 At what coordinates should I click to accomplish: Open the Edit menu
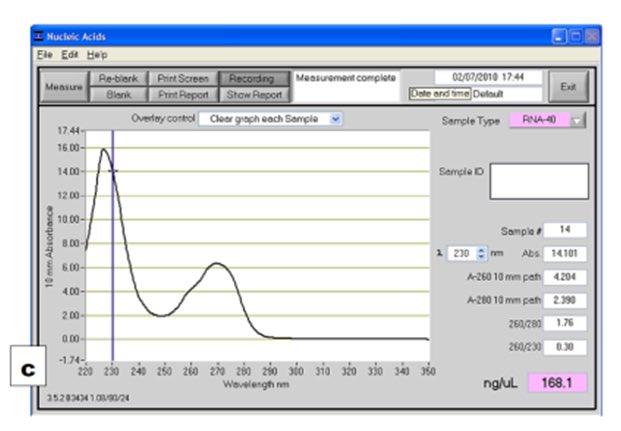(70, 55)
